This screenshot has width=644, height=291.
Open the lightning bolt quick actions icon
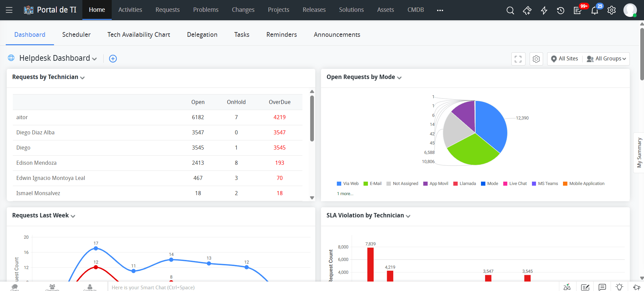pos(544,10)
